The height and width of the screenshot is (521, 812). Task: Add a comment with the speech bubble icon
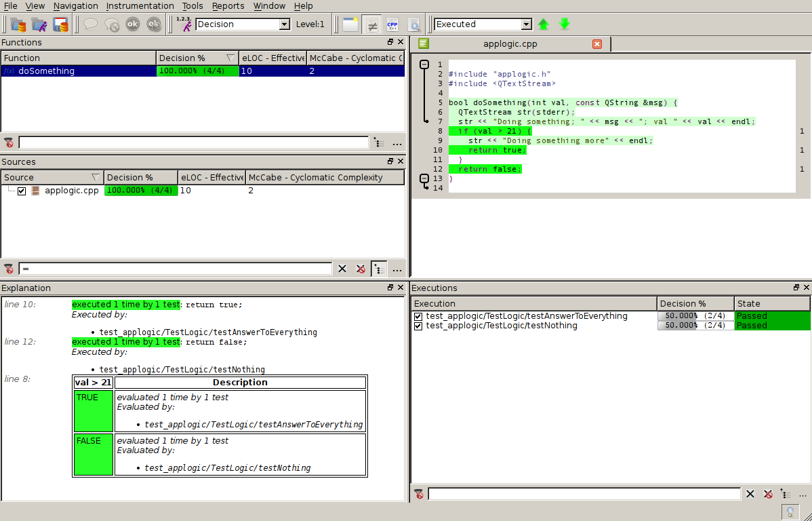point(89,24)
